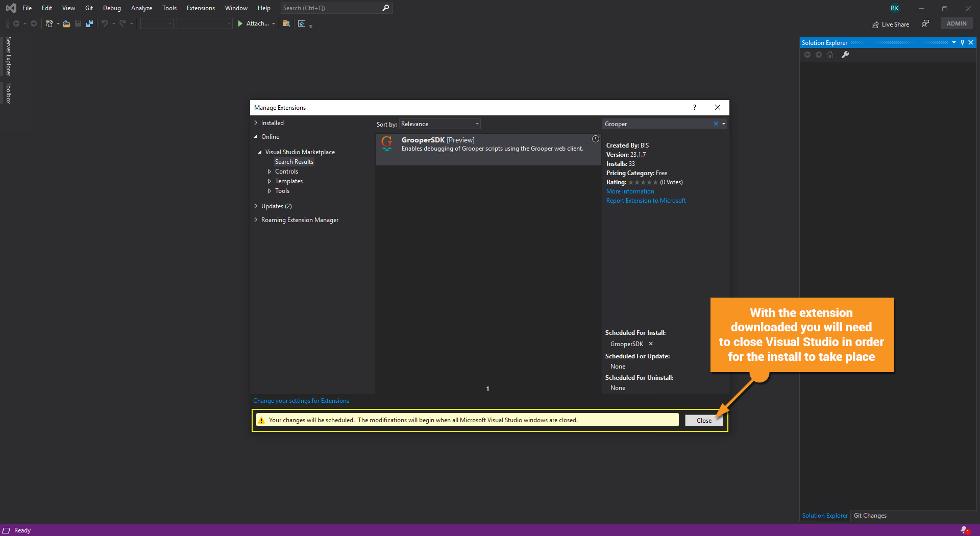The image size is (980, 536).
Task: Select the GrooperSDK extension result
Action: click(x=488, y=149)
